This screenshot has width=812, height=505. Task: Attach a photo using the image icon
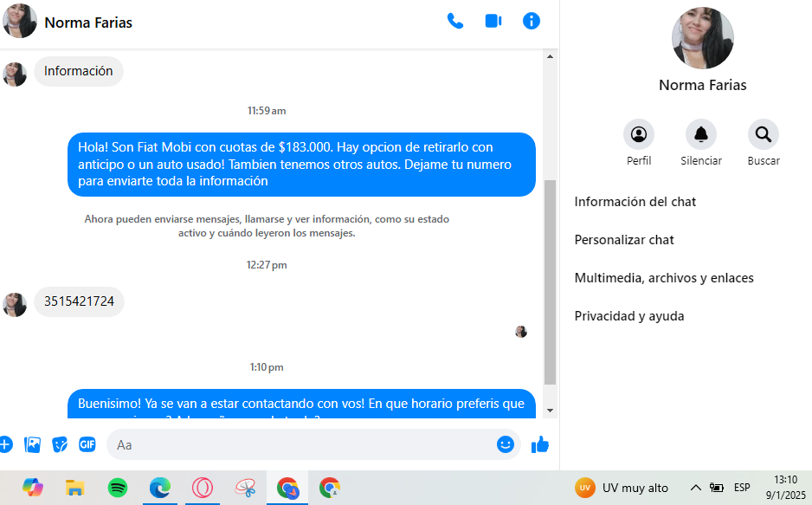[x=33, y=444]
